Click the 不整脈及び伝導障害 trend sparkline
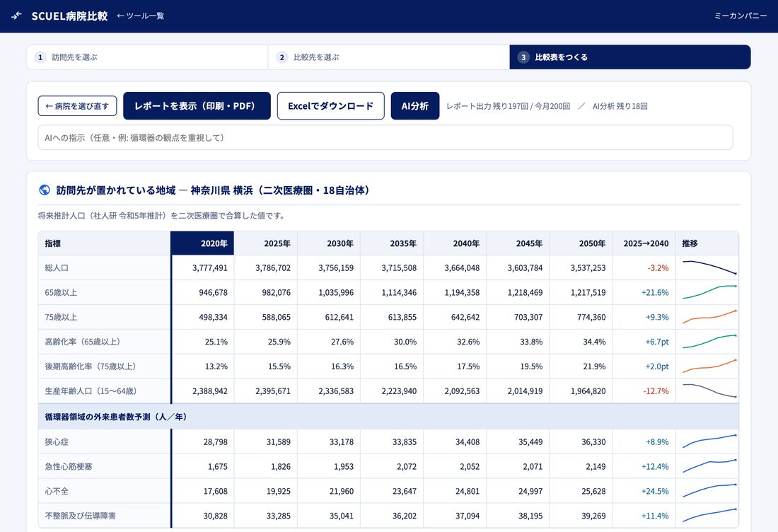Image resolution: width=778 pixels, height=532 pixels. coord(709,516)
